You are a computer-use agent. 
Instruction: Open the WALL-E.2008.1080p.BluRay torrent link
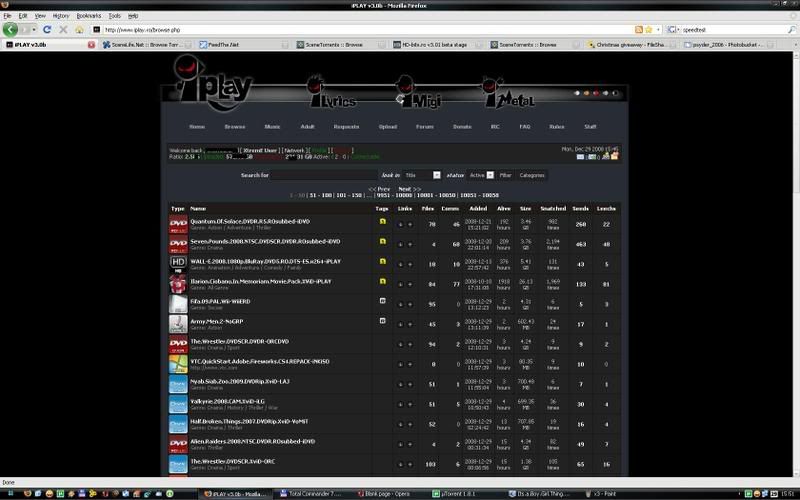(x=265, y=261)
